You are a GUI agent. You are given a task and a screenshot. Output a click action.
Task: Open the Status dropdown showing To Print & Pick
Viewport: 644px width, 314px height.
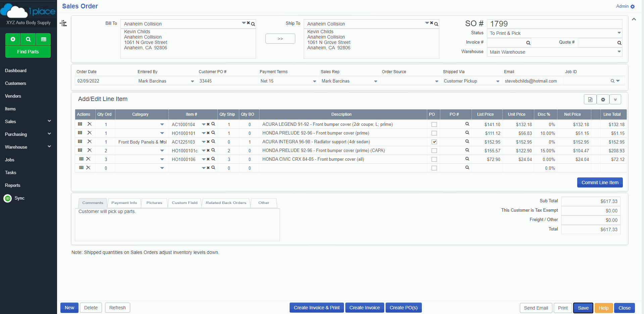pos(618,33)
